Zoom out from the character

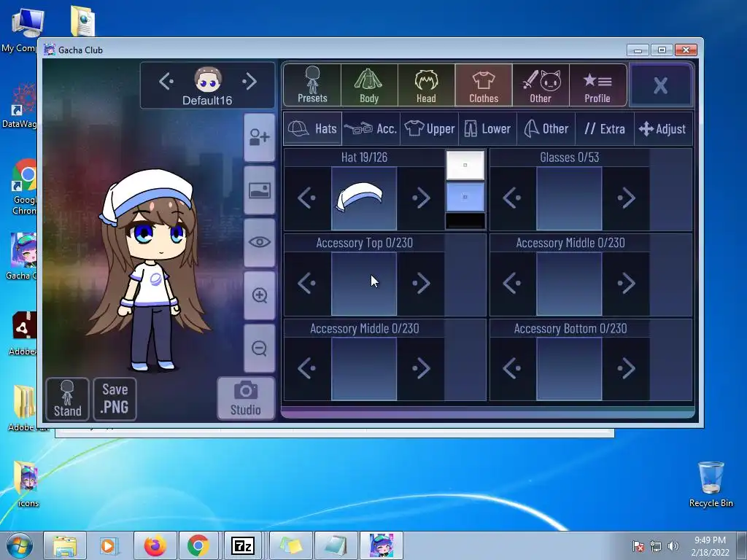[260, 348]
